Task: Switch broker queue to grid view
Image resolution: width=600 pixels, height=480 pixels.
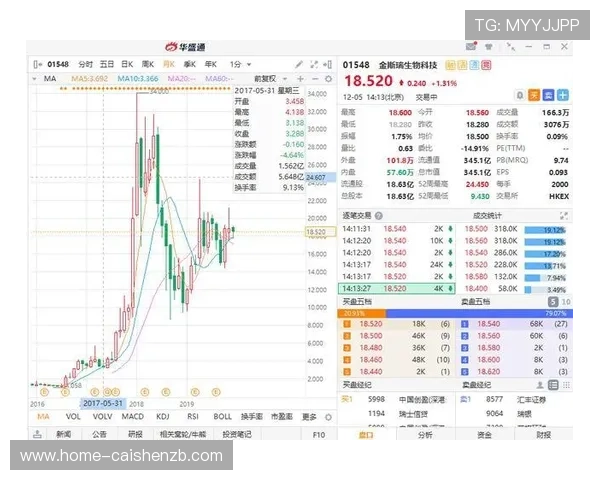Action: [566, 385]
